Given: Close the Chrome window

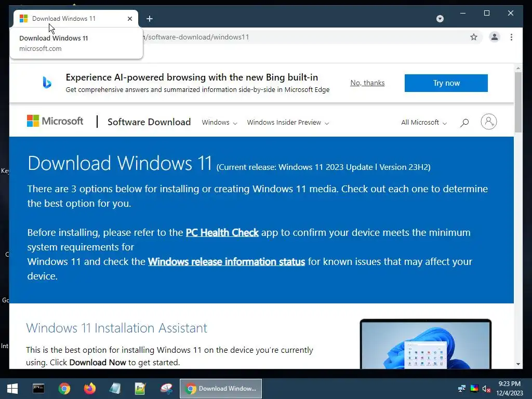Looking at the screenshot, I should click(511, 13).
